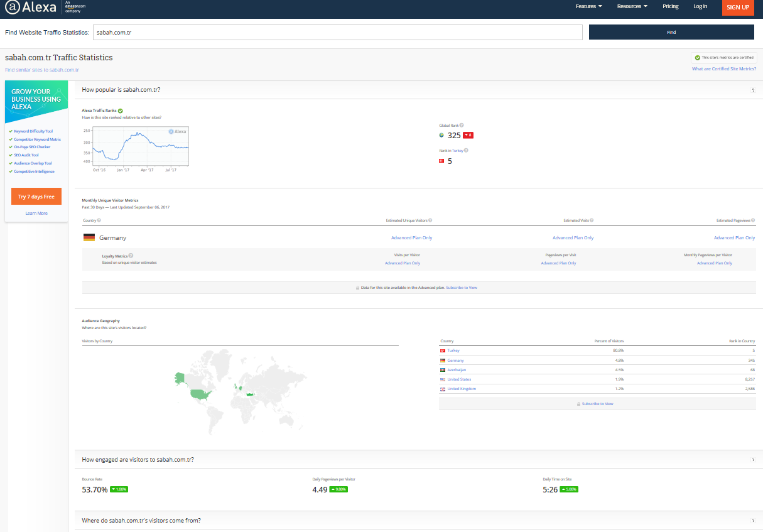This screenshot has height=532, width=763.
Task: Click Subscribe to View below the country table
Action: (x=597, y=404)
